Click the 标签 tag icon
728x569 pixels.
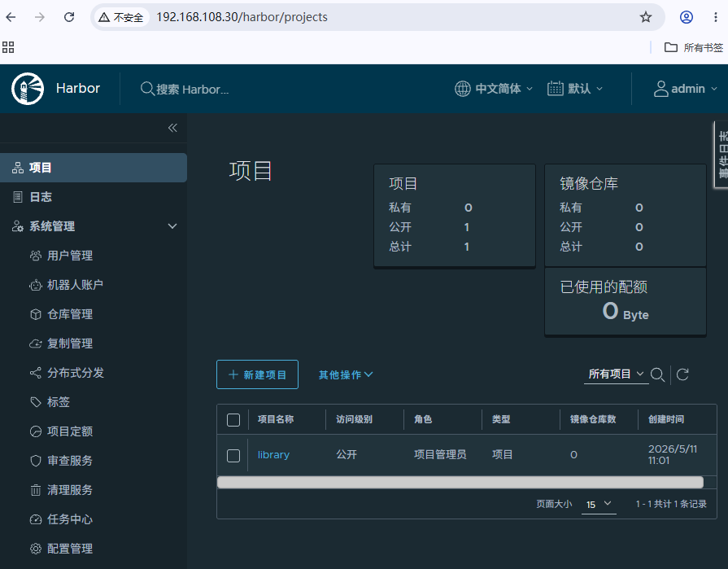tap(36, 402)
